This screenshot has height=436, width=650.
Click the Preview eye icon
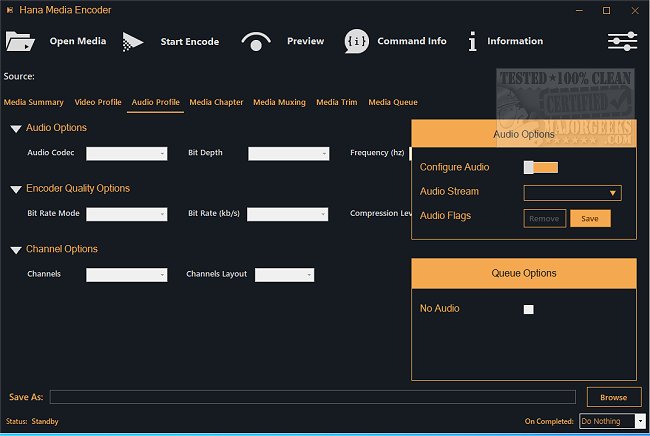point(257,41)
